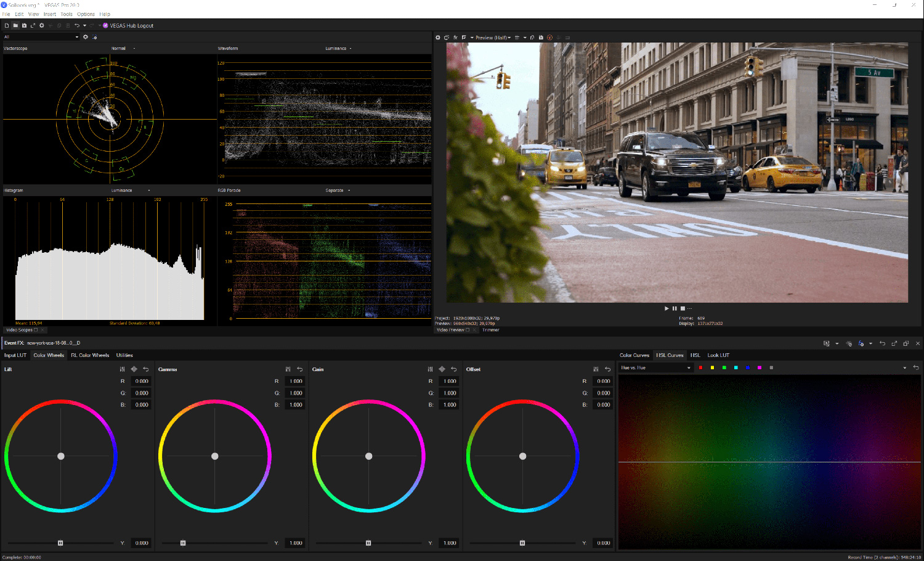
Task: Open preview Project Video Properties gear
Action: click(x=438, y=38)
